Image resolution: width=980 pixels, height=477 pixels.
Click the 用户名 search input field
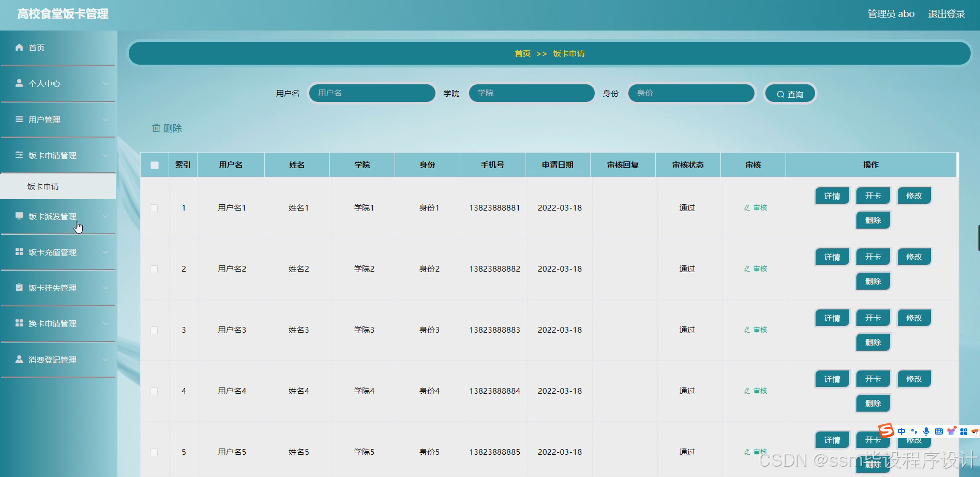(372, 93)
